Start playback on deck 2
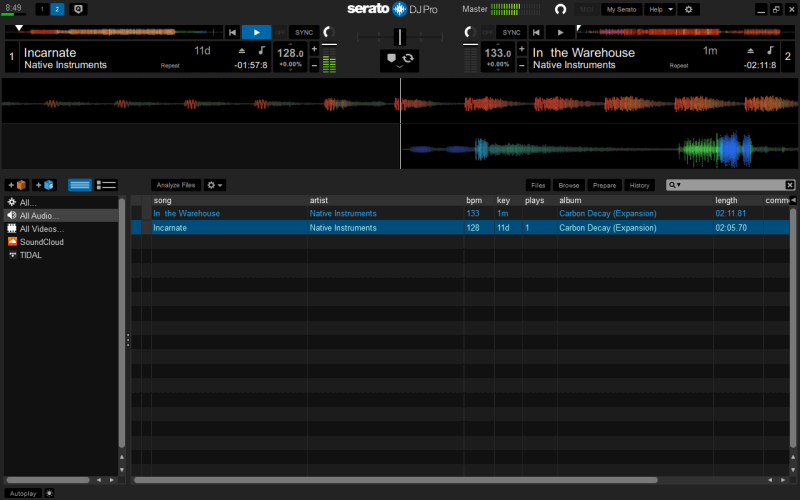 click(560, 32)
